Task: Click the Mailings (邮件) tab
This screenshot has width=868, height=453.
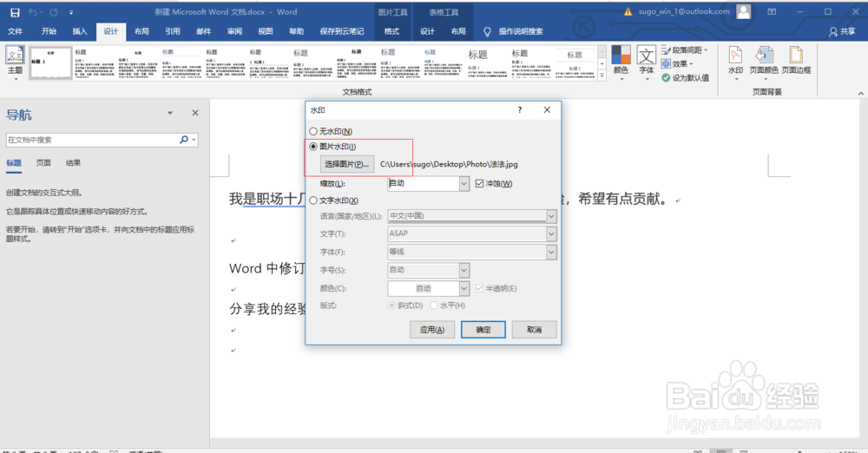Action: point(204,31)
